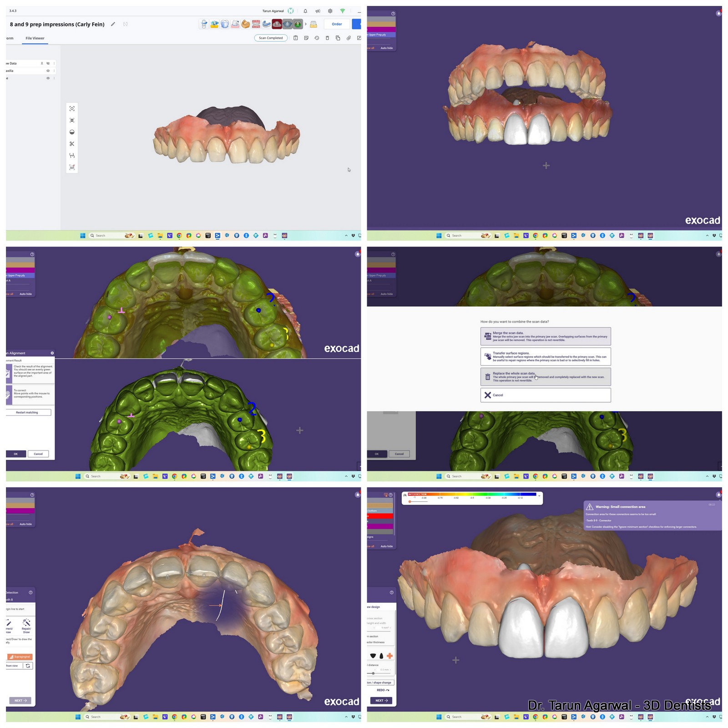Image resolution: width=728 pixels, height=728 pixels.
Task: Click the orange plus connector shape icon
Action: (x=389, y=656)
